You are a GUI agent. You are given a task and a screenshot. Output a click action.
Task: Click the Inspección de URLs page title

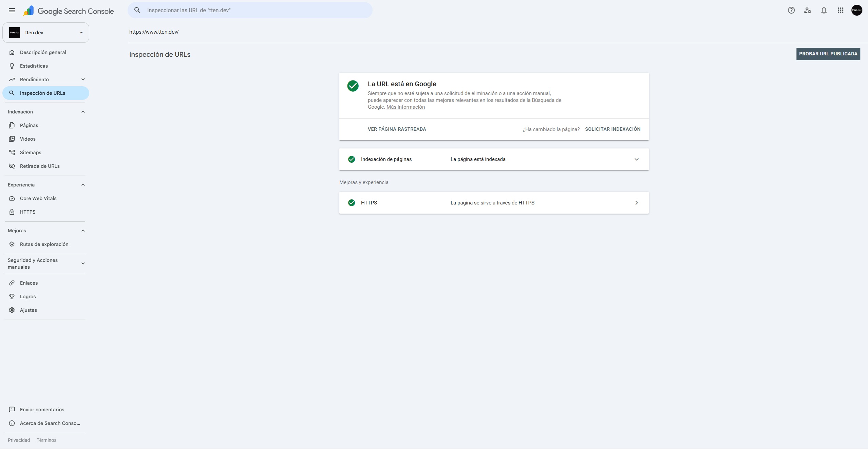(x=160, y=55)
